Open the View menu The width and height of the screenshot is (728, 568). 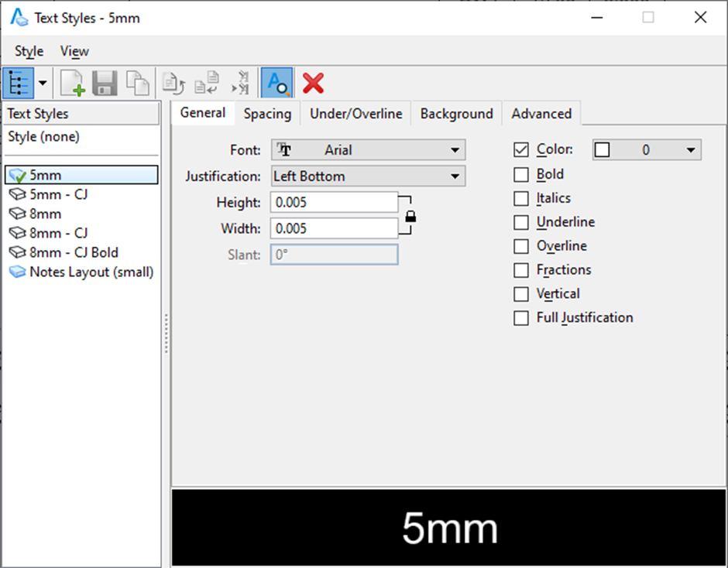point(74,51)
